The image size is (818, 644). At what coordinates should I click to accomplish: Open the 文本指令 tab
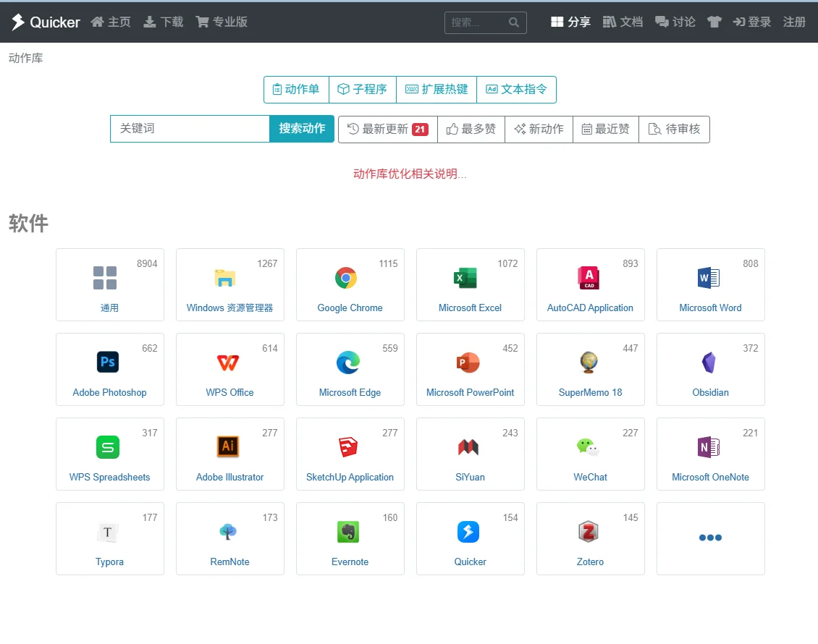[x=516, y=89]
